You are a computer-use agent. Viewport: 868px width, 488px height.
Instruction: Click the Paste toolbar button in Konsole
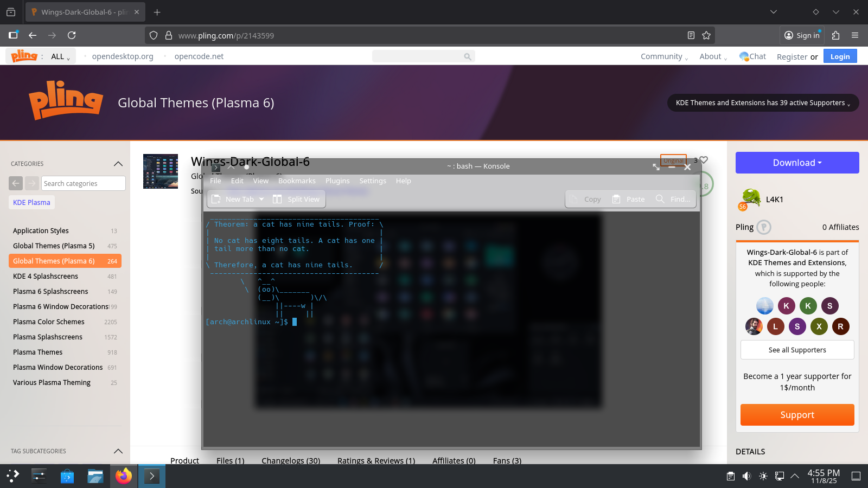pyautogui.click(x=629, y=199)
